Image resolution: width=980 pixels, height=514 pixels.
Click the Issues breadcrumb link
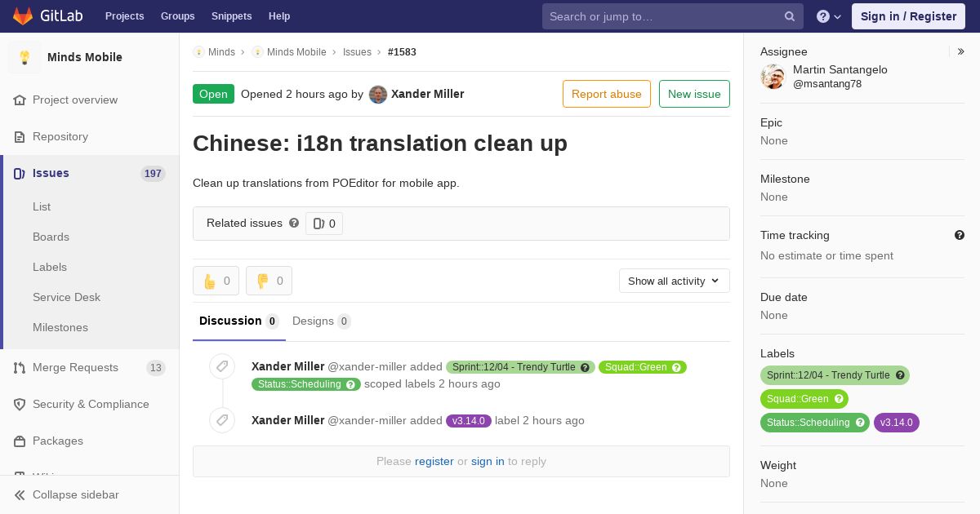click(x=357, y=51)
